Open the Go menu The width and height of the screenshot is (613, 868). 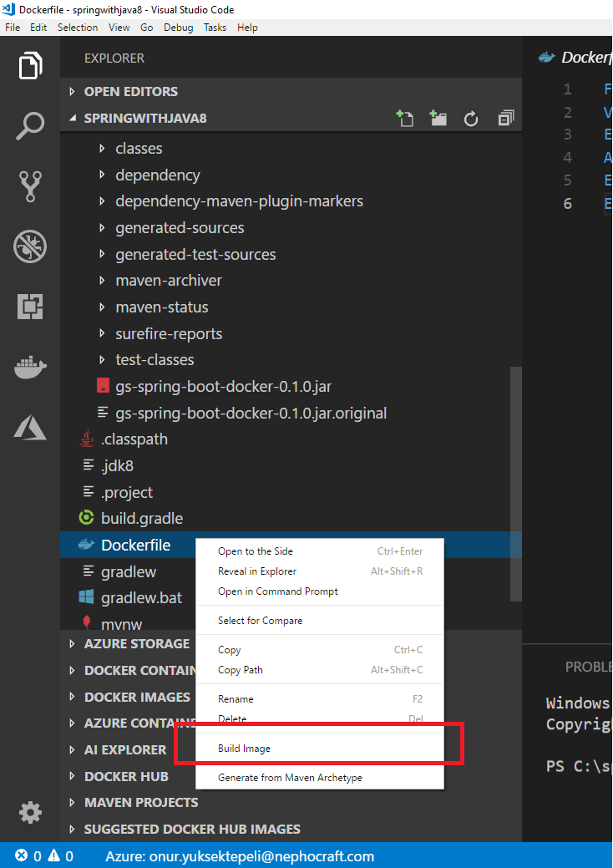(x=147, y=27)
